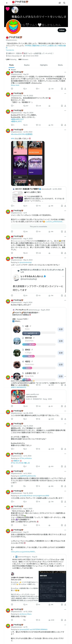This screenshot has width=72, height=644.
Task: Go back using the top-left arrow
Action: point(7,3)
